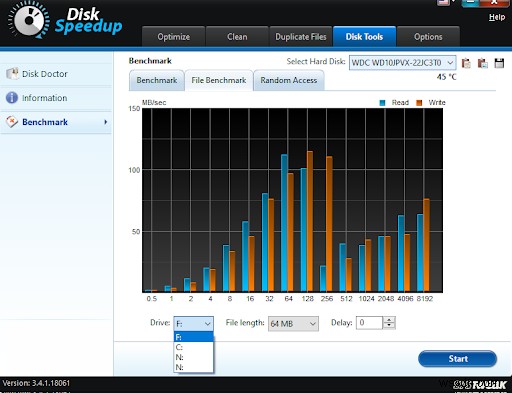Open the Select Hard Disk dropdown
Viewport: 512px width, 393px height.
[x=403, y=63]
